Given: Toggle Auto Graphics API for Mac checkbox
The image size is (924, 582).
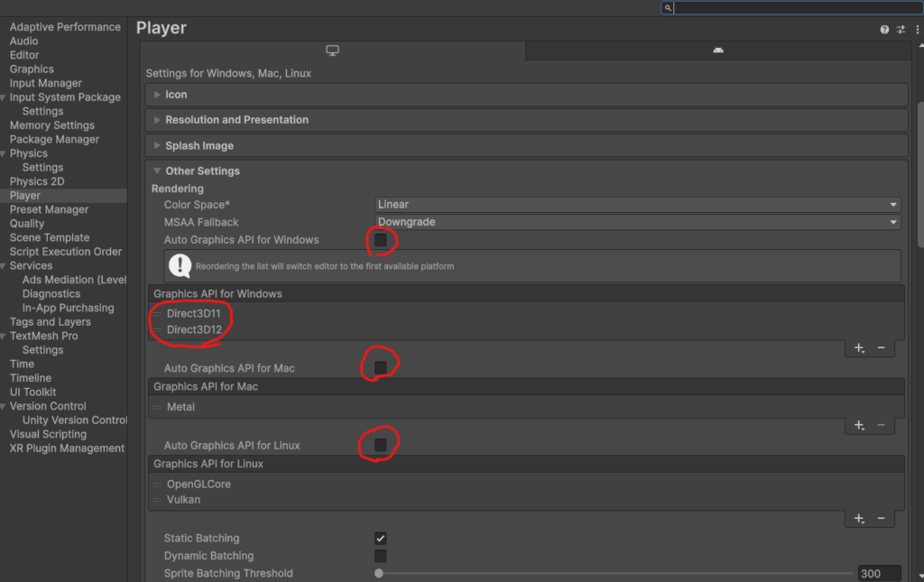Looking at the screenshot, I should click(x=381, y=368).
